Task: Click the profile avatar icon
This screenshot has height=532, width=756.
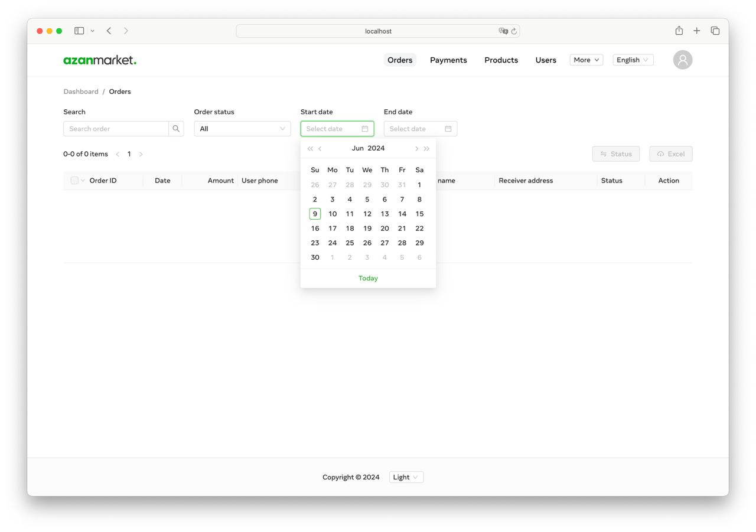Action: (682, 60)
